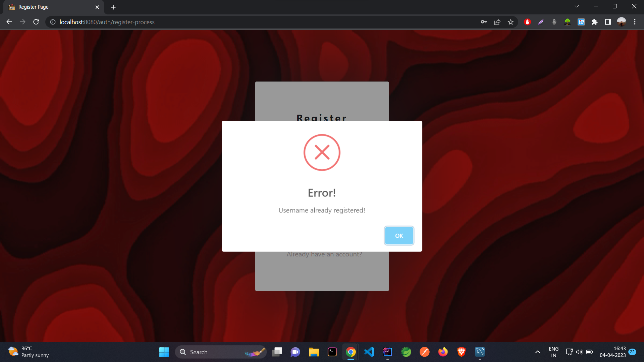Open the Extensions puzzle icon

[594, 22]
